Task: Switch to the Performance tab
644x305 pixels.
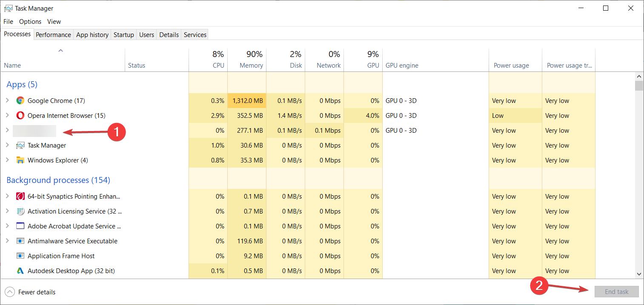Action: pos(53,35)
